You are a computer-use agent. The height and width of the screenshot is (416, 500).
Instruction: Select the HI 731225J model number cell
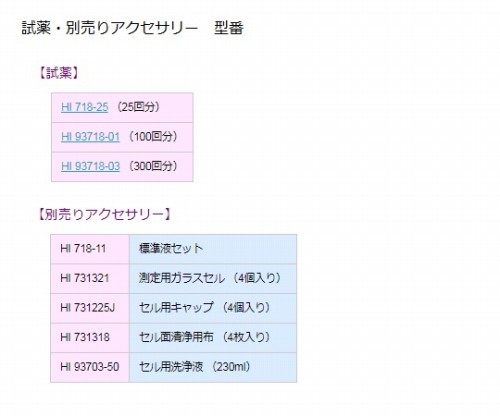click(90, 308)
